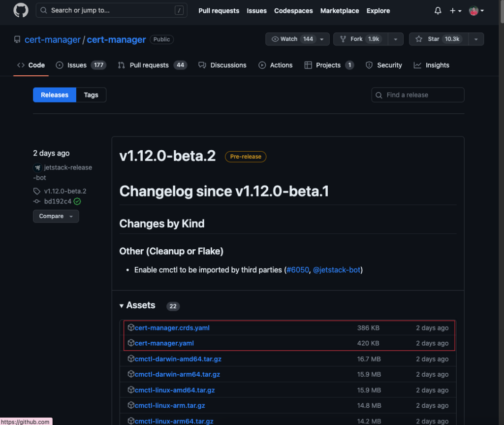The width and height of the screenshot is (504, 425).
Task: Click package icon for cmctl-linux-amd64.tar.gz
Action: 131,390
